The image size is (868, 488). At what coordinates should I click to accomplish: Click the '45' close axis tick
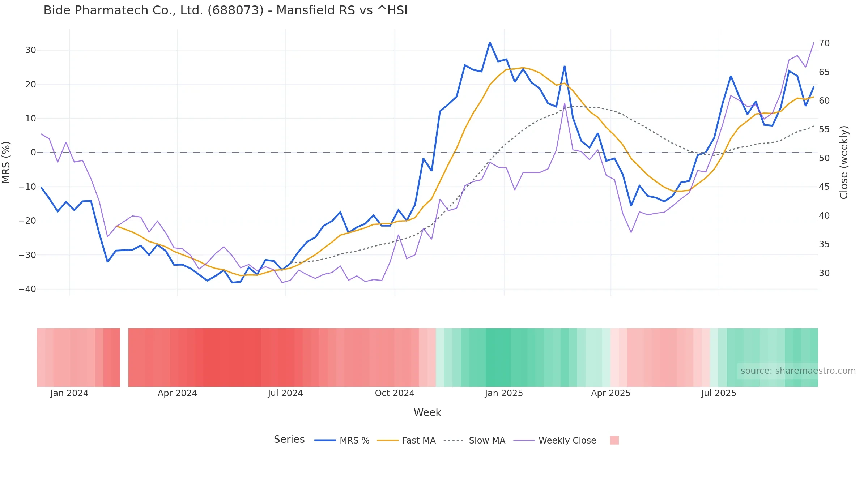pos(824,187)
